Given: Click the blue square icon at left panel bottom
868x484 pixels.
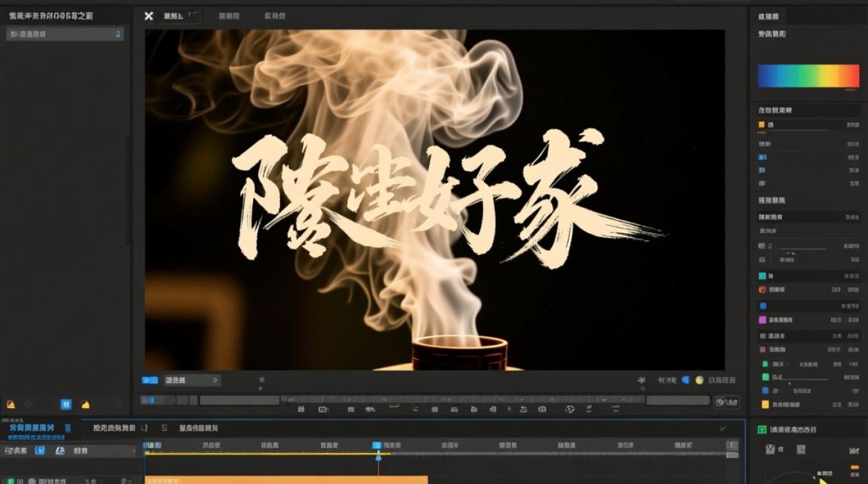Looking at the screenshot, I should pyautogui.click(x=66, y=405).
